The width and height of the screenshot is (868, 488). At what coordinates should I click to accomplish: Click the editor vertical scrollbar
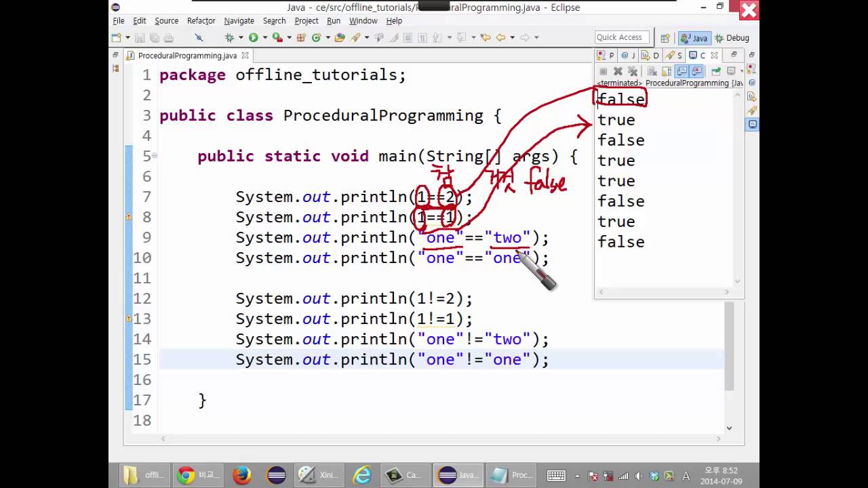(x=729, y=346)
